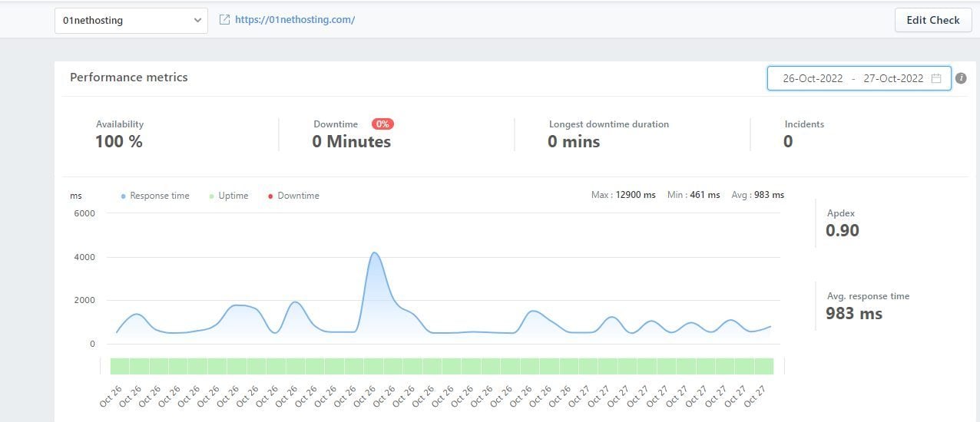Open the https://01nethosting.com/ link

pos(295,20)
